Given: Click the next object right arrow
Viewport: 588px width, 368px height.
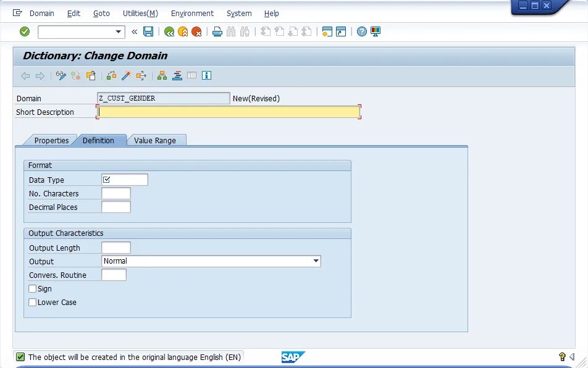Looking at the screenshot, I should pos(40,76).
